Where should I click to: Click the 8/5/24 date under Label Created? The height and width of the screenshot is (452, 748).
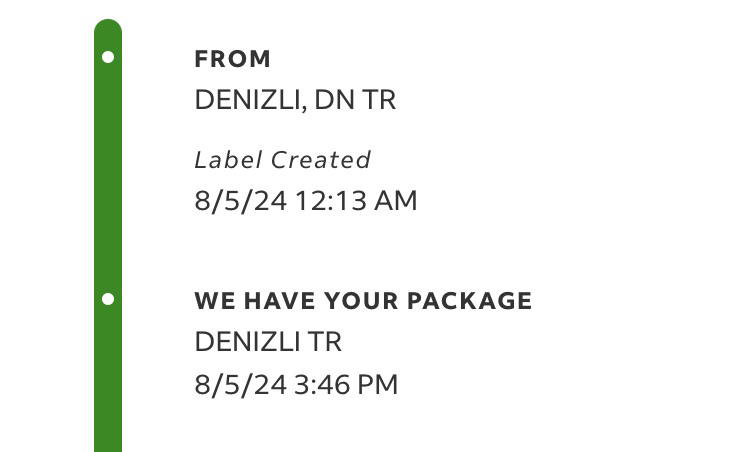[x=240, y=201]
